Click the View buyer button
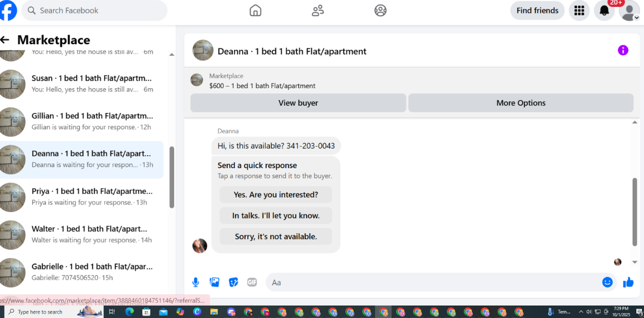The image size is (644, 318). coord(298,103)
